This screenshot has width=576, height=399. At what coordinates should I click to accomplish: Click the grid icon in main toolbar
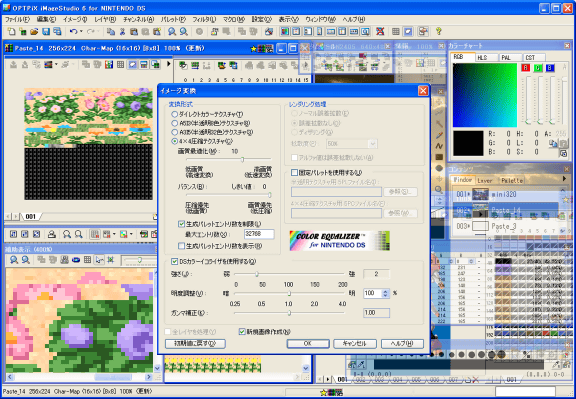[396, 32]
